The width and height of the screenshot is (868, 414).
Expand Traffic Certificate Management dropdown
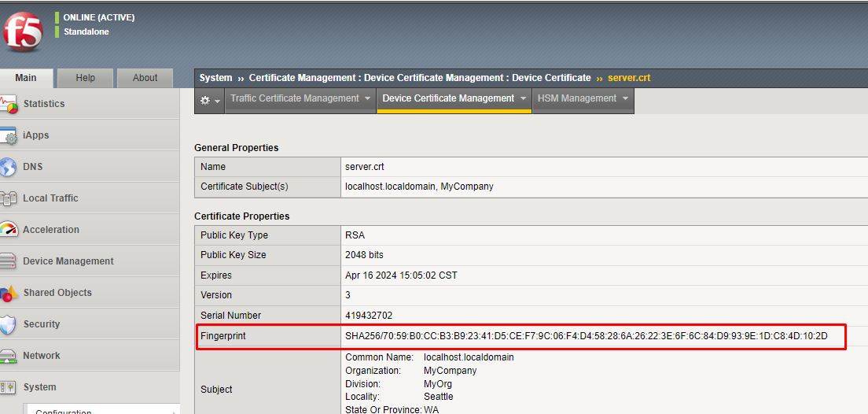click(x=300, y=99)
